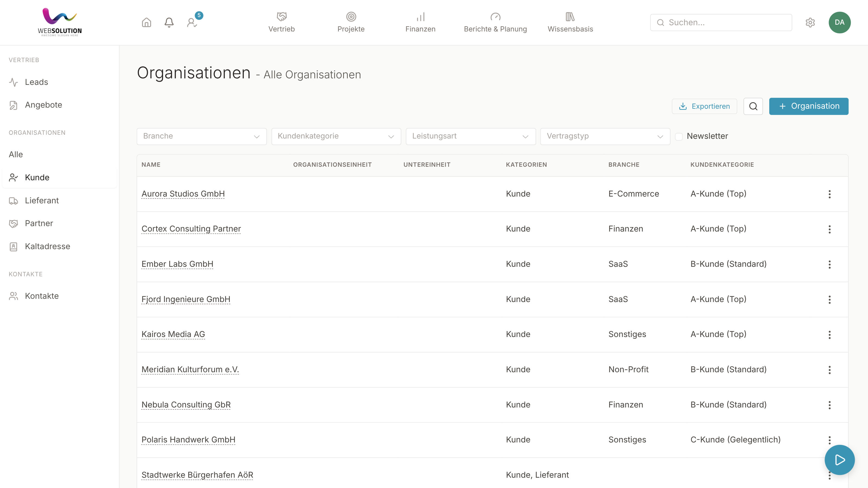Open Ember Labs GmbH link

point(177,264)
